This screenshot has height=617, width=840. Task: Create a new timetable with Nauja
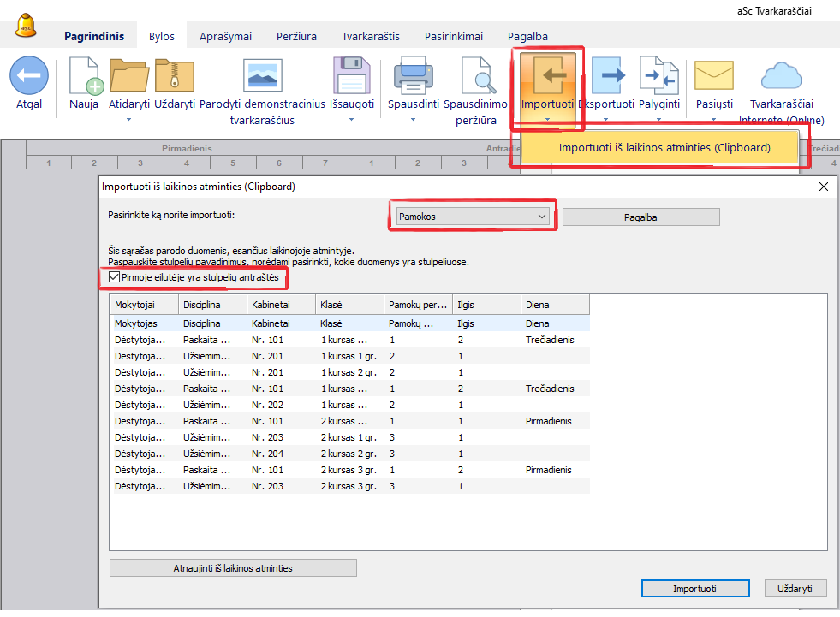(x=85, y=75)
